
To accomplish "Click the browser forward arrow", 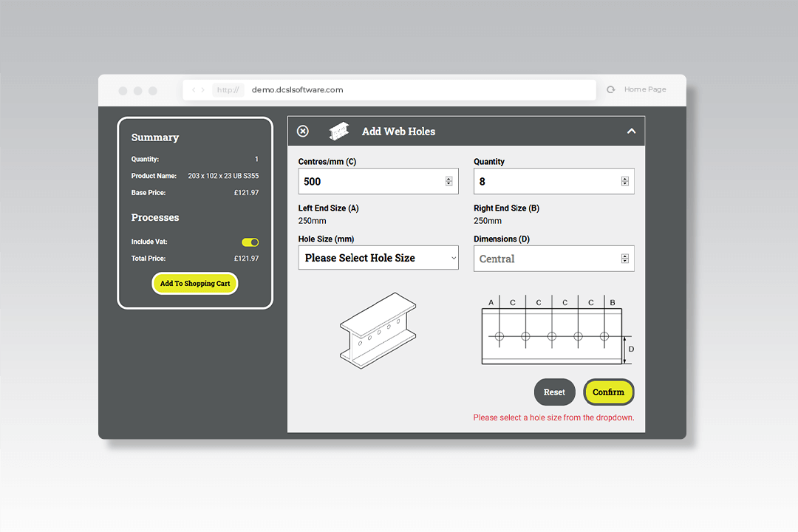I will click(203, 90).
